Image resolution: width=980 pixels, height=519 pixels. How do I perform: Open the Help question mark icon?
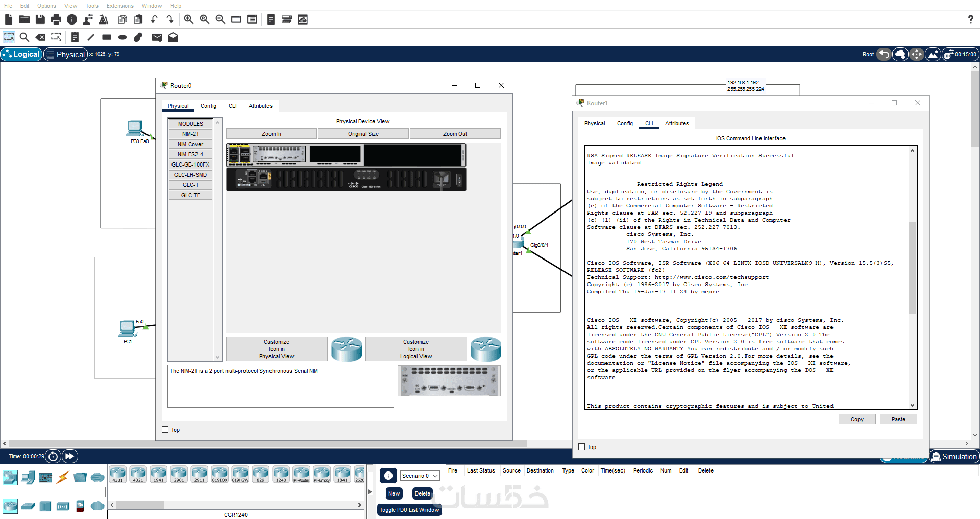coord(970,19)
